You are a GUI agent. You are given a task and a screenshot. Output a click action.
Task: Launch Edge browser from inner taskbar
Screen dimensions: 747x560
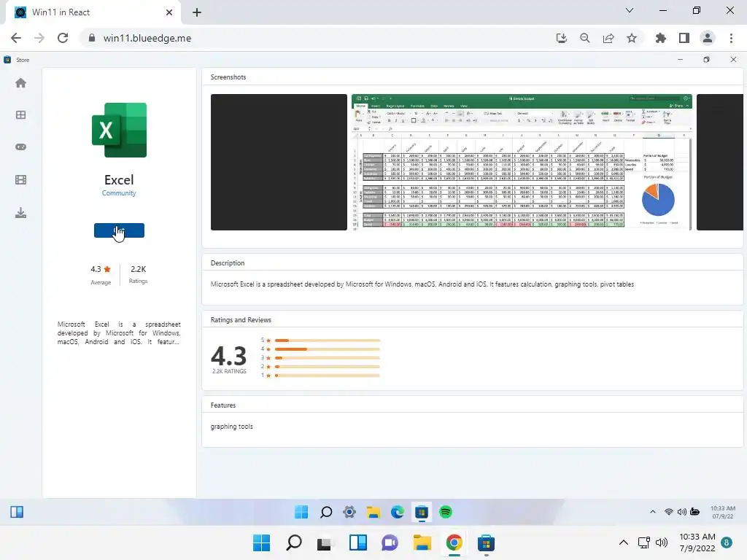click(398, 512)
